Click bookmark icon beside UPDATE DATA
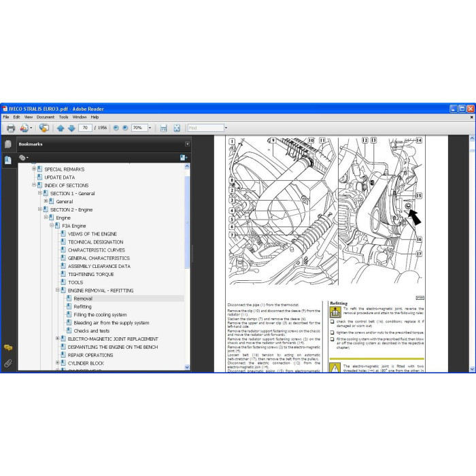 point(39,177)
